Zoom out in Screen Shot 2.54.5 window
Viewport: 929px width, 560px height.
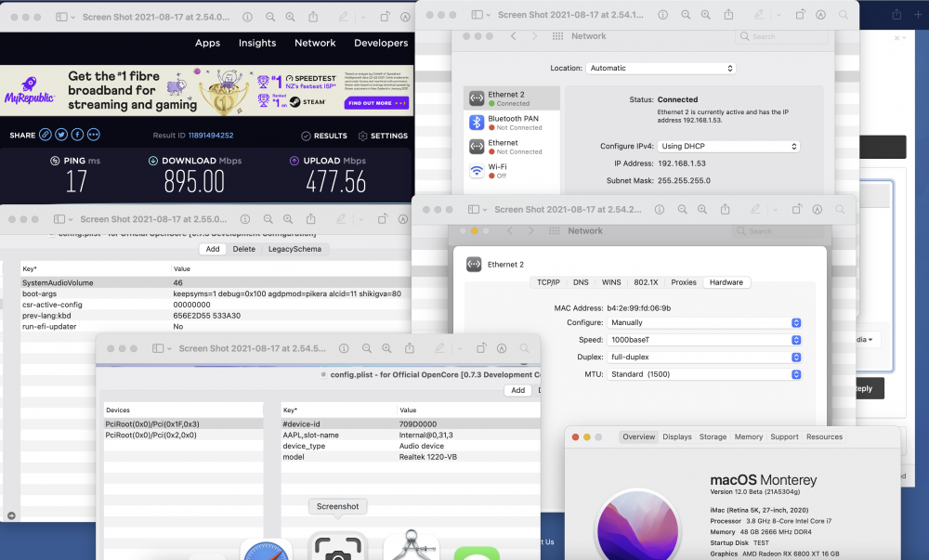[367, 348]
